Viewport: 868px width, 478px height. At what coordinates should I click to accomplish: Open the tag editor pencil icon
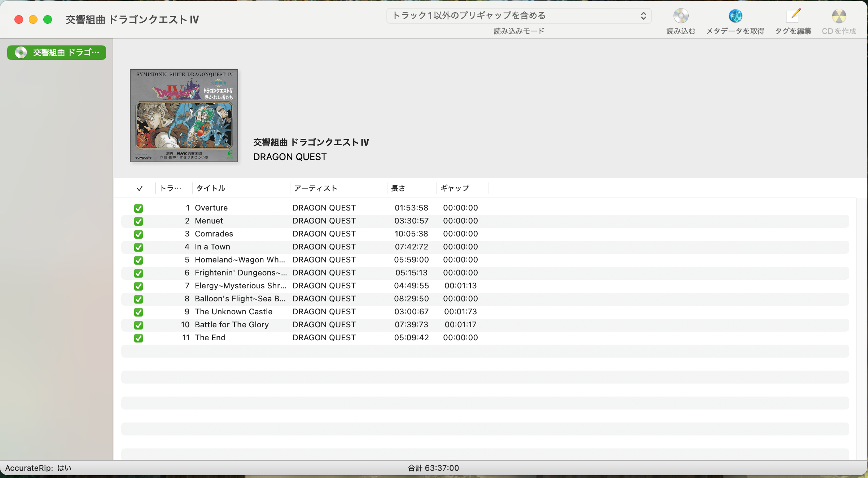[x=793, y=16]
